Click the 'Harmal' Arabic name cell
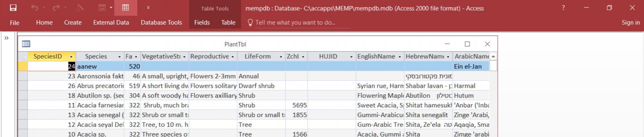This screenshot has width=644, height=137. 471,86
